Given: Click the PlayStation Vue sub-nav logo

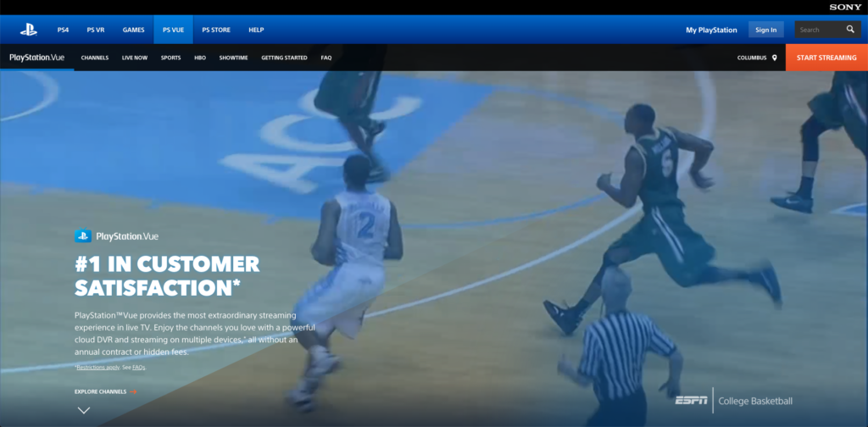Looking at the screenshot, I should (37, 58).
